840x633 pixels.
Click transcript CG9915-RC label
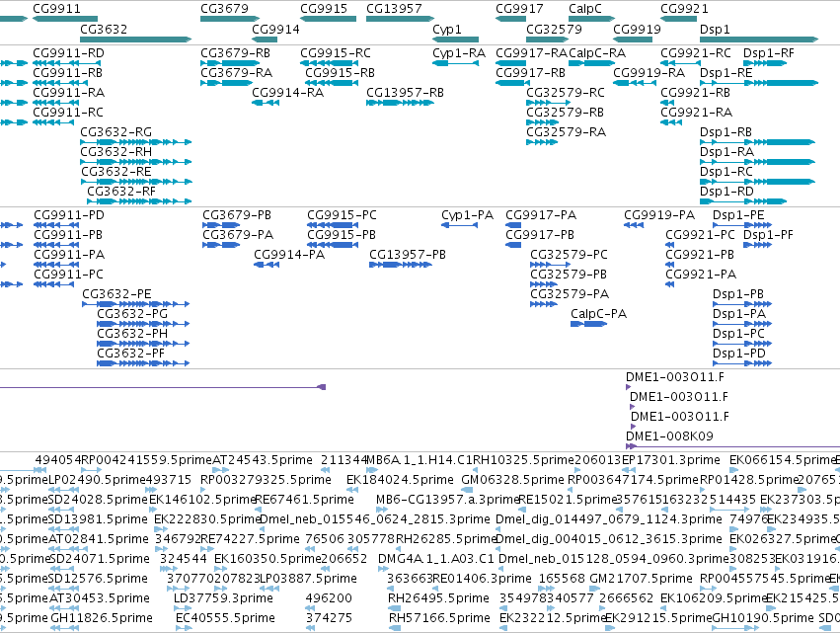tap(336, 53)
